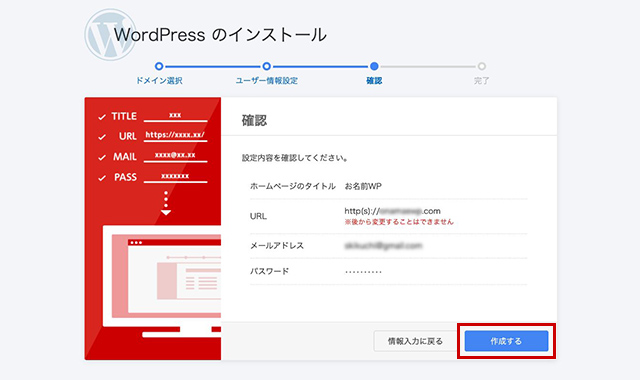640x380 pixels.
Task: Click the URL row label in the confirmation table
Action: pos(258,216)
